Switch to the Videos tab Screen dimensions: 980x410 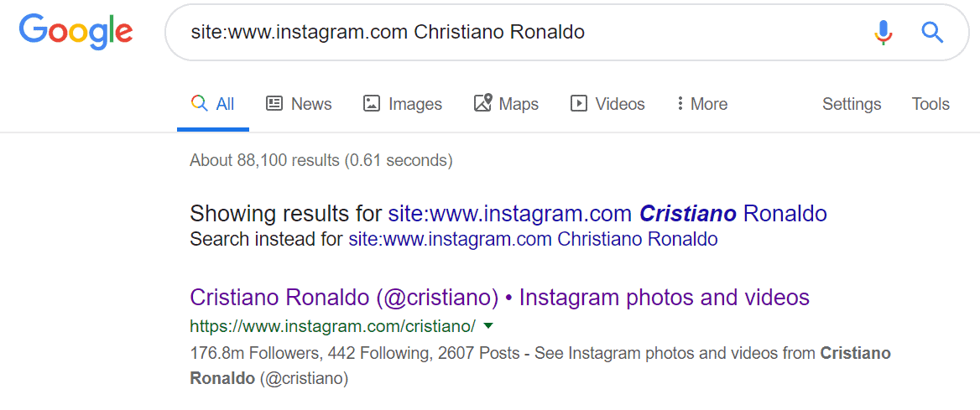[x=607, y=104]
